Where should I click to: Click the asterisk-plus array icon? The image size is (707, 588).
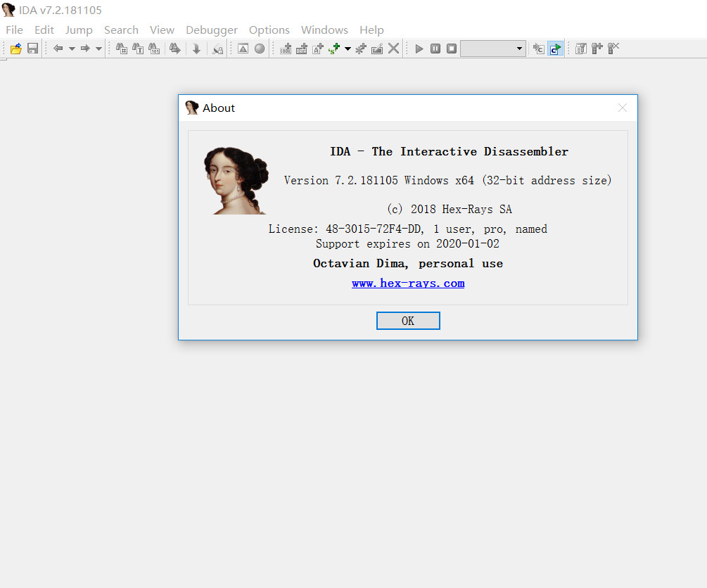(361, 49)
